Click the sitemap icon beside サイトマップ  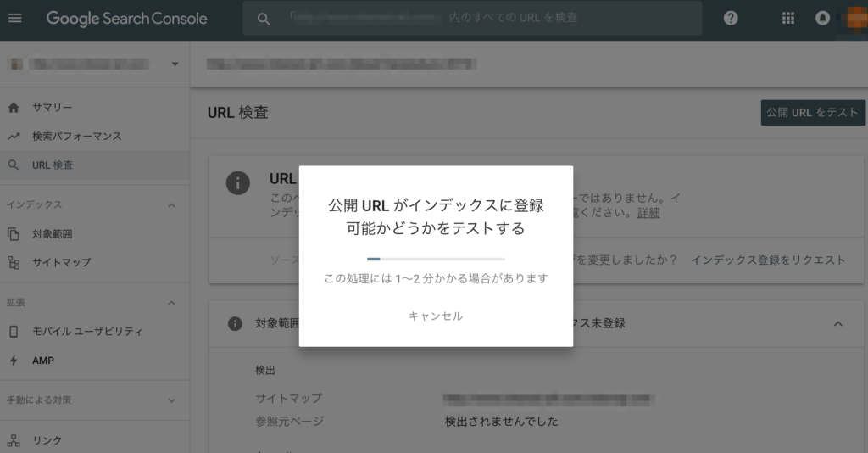tap(14, 262)
